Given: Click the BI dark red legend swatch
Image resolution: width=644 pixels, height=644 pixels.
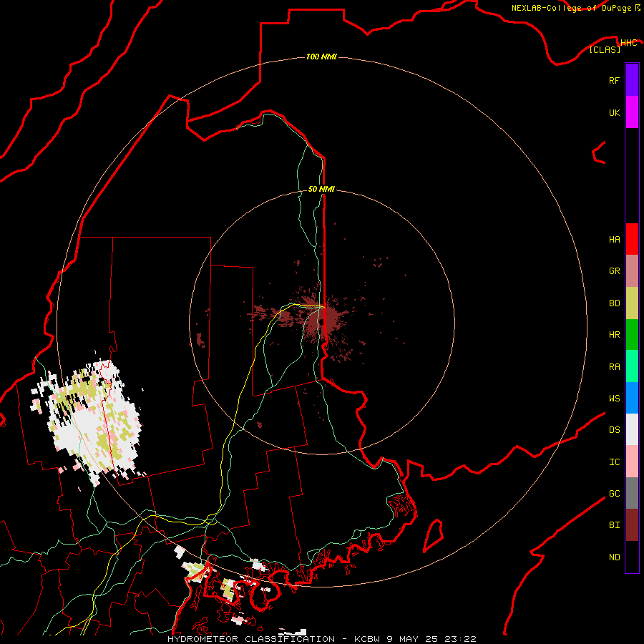Looking at the screenshot, I should (632, 525).
